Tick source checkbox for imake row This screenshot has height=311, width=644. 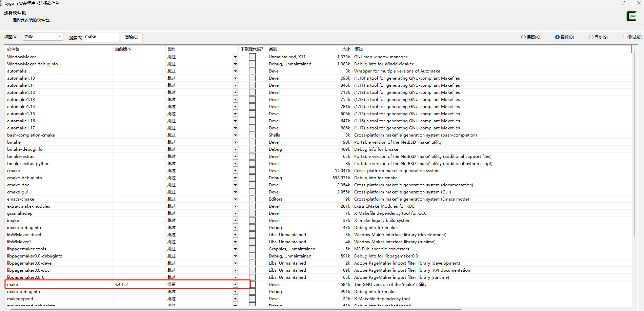pyautogui.click(x=252, y=220)
